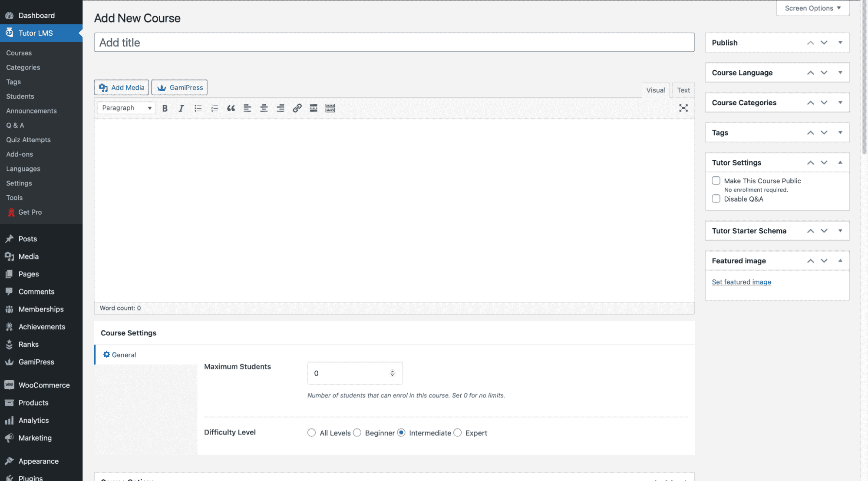Open Quiz Attempts in the sidebar
Image resolution: width=868 pixels, height=481 pixels.
click(x=28, y=139)
